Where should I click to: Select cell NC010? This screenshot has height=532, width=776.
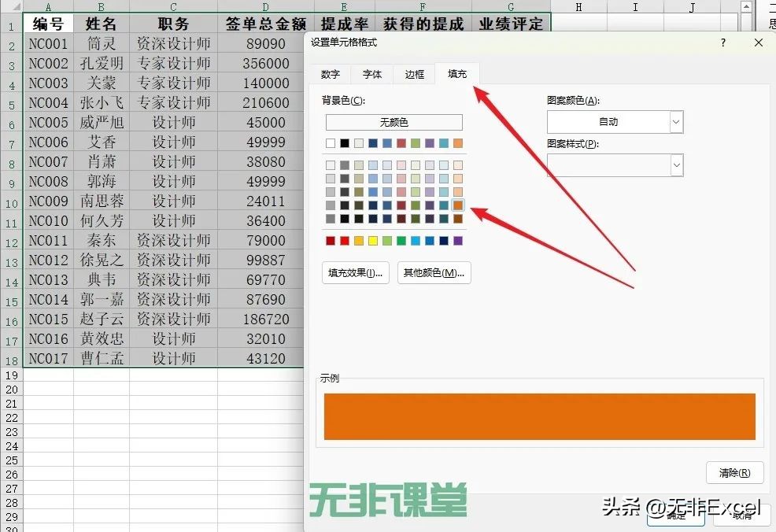48,220
